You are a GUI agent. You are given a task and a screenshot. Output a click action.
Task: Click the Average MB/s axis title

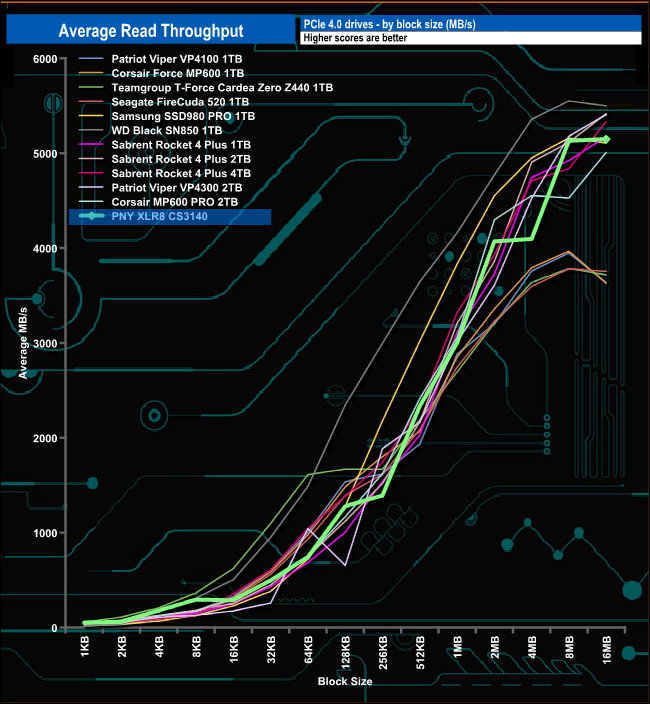tap(23, 343)
